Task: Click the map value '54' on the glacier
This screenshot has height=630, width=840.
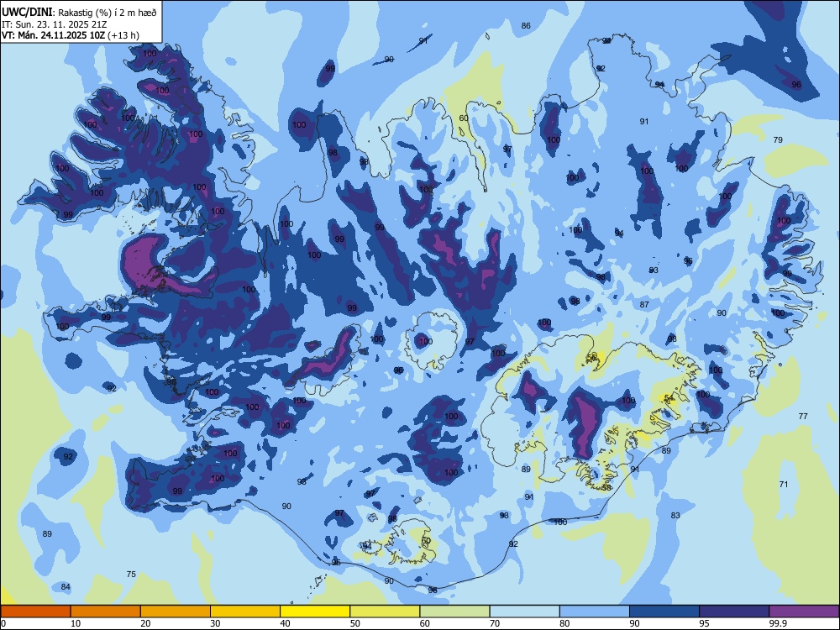Action: 669,397
